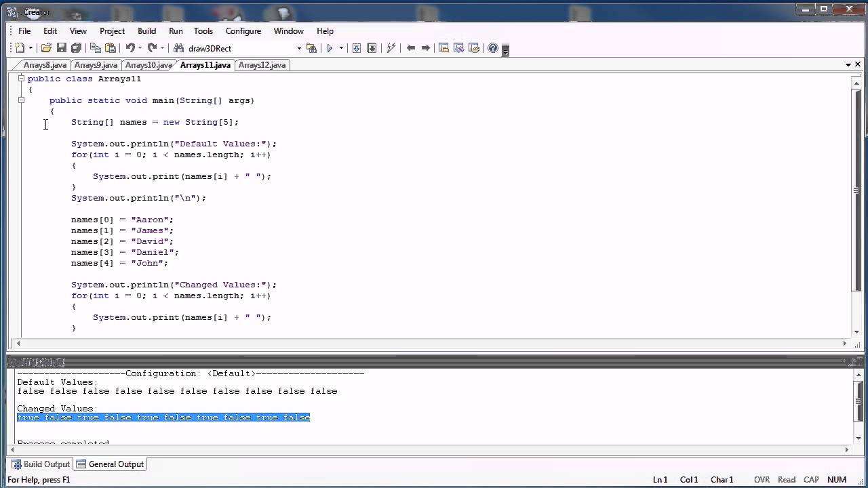Click the Undo arrow icon
The height and width of the screenshot is (488, 868).
tap(130, 48)
